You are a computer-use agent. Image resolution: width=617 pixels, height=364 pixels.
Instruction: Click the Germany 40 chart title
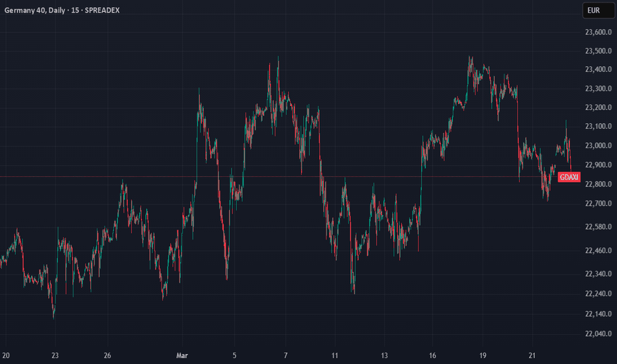click(x=62, y=10)
